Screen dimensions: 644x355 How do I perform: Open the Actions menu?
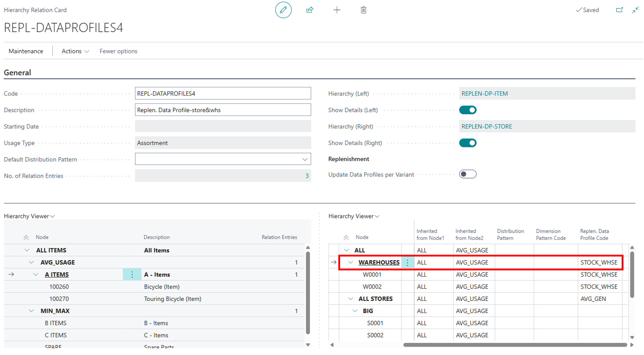[x=75, y=51]
